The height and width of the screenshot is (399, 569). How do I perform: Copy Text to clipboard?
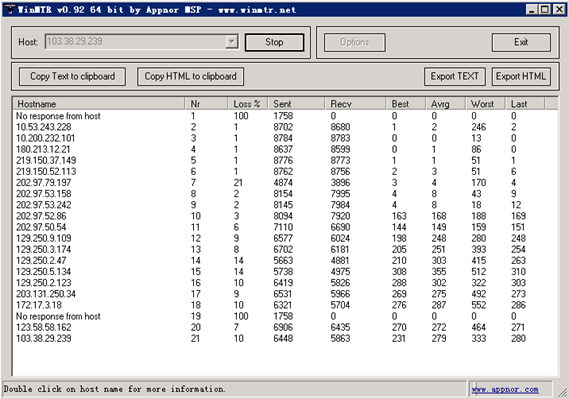[72, 77]
